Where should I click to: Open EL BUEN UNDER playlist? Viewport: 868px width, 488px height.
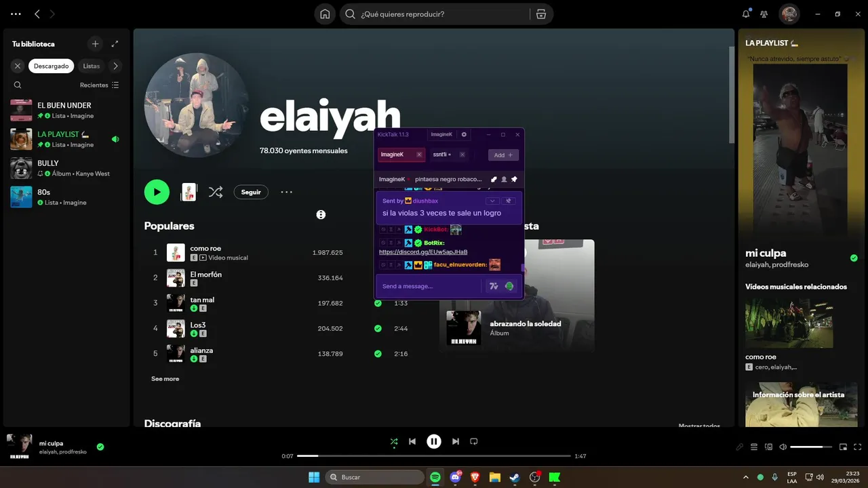tap(66, 110)
